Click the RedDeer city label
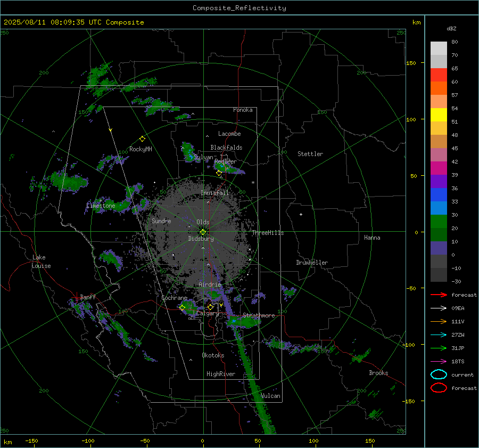Screen dimensions: 479x448 tap(226, 161)
